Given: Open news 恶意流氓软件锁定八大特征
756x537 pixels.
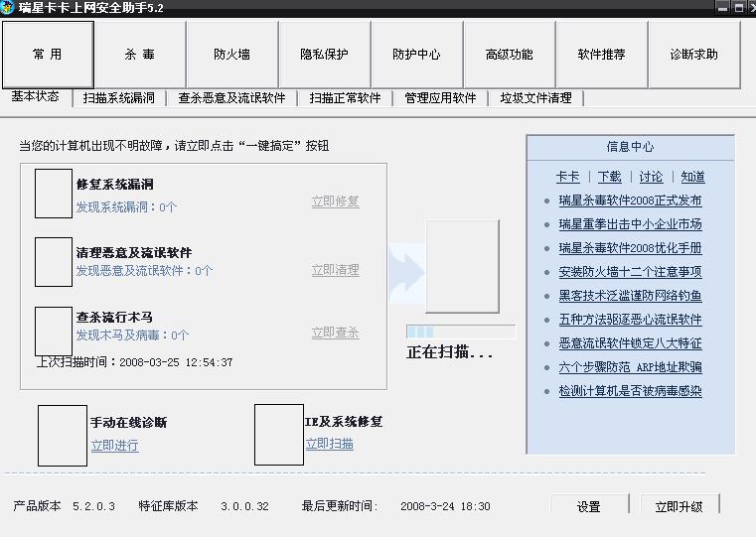Looking at the screenshot, I should click(630, 343).
